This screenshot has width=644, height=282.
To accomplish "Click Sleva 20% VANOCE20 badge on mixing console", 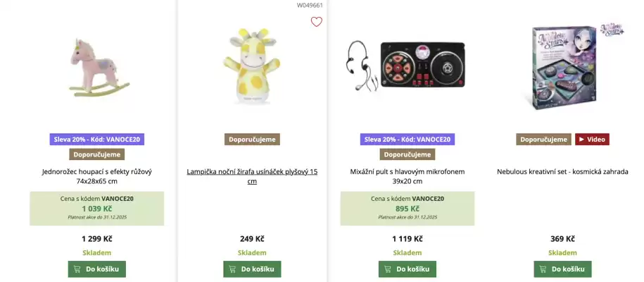I will [408, 140].
